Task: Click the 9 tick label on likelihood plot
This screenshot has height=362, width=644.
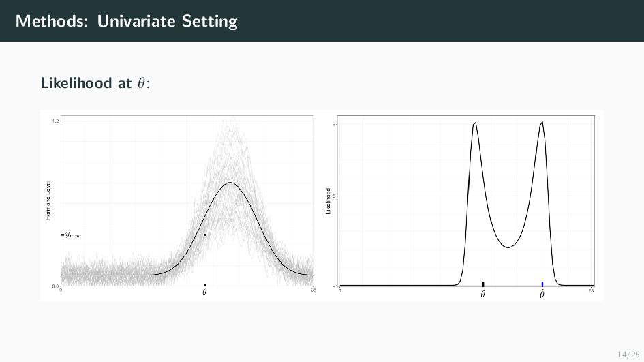Action: click(333, 124)
